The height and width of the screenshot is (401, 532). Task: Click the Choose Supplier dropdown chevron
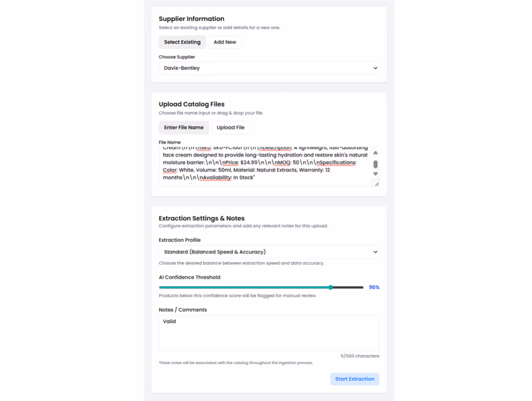coord(375,68)
